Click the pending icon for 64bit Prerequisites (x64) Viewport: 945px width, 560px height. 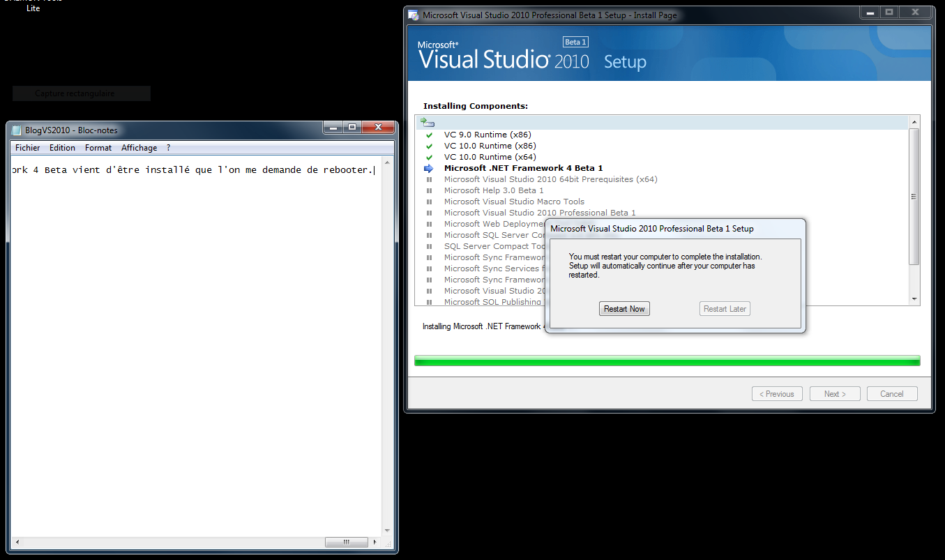tap(429, 179)
